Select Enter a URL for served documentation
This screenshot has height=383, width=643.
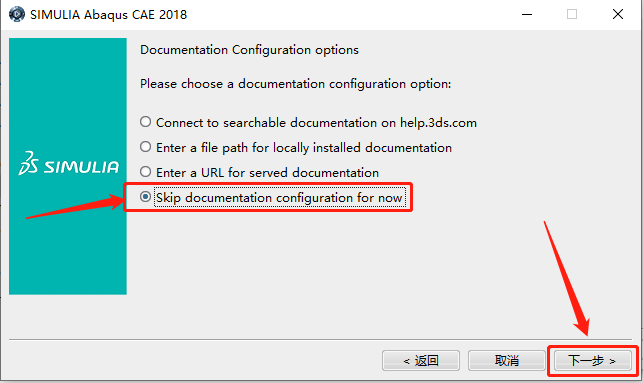[145, 172]
